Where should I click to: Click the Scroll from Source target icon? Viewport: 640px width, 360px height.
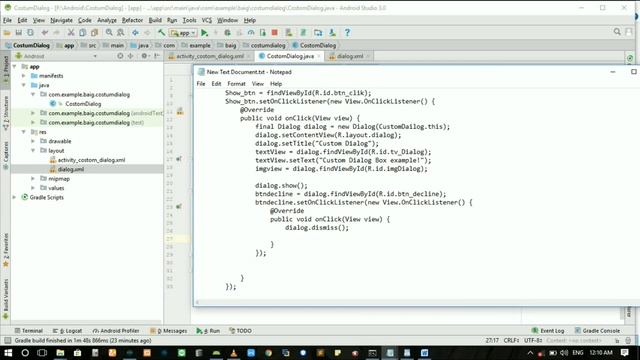click(120, 56)
